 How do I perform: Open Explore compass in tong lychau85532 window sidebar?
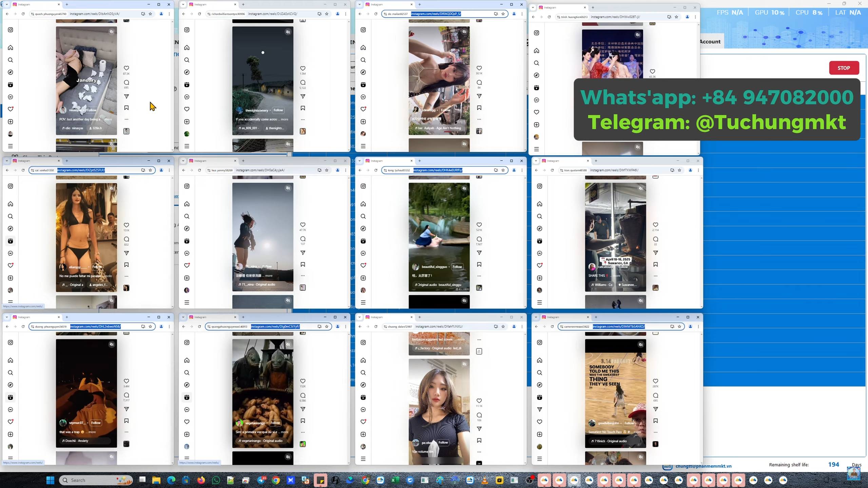click(363, 229)
